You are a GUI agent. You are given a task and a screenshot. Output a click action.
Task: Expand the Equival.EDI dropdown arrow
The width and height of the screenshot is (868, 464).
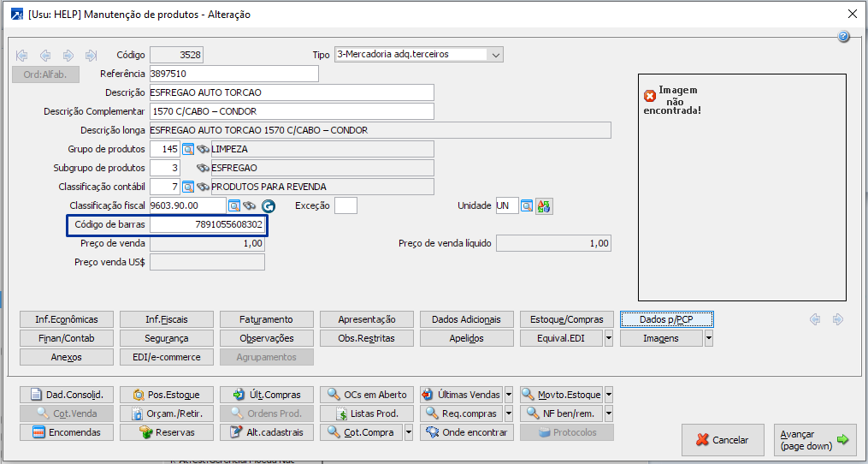click(609, 338)
